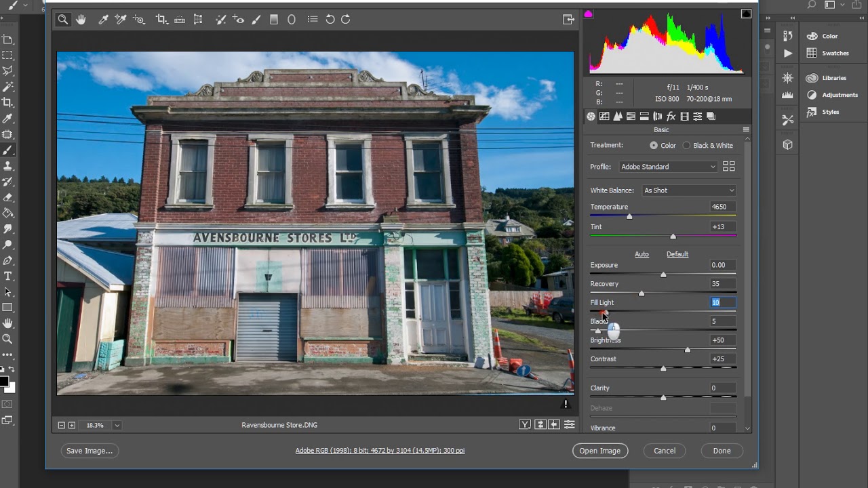The height and width of the screenshot is (488, 868).
Task: Click the zoom out minus button
Action: tap(61, 425)
